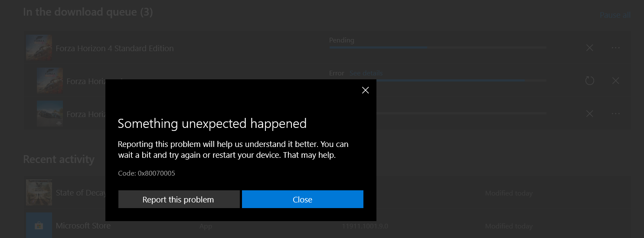Click the State of Decay thumbnail

39,192
